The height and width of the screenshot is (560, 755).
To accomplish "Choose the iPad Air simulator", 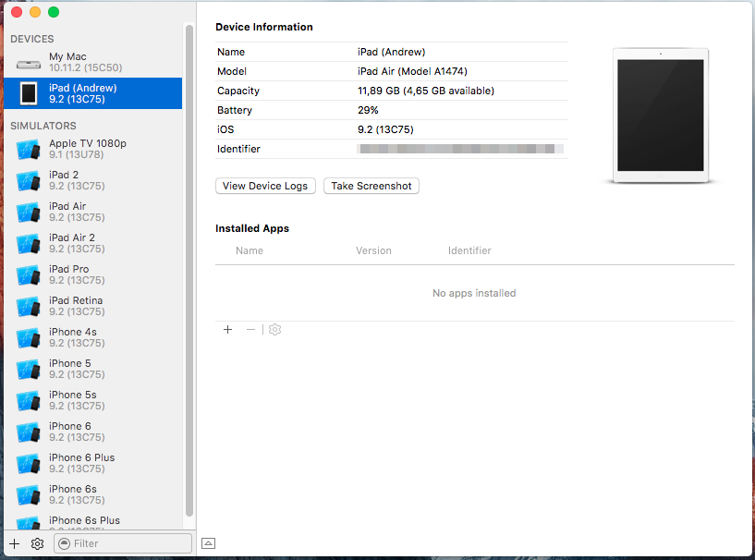I will pos(93,212).
